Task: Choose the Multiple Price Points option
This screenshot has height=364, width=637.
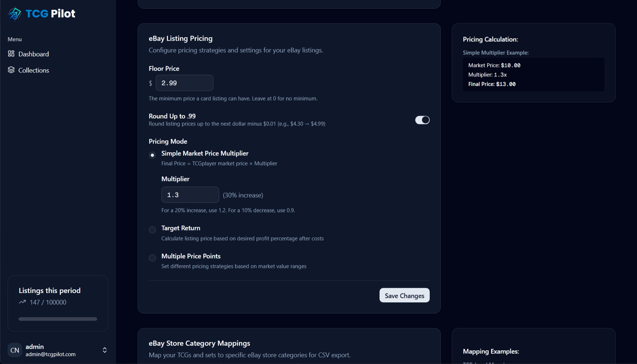Action: tap(152, 258)
